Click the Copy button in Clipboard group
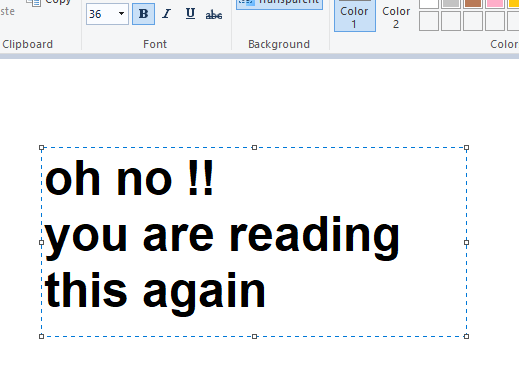Image resolution: width=519 pixels, height=383 pixels. tap(49, 3)
